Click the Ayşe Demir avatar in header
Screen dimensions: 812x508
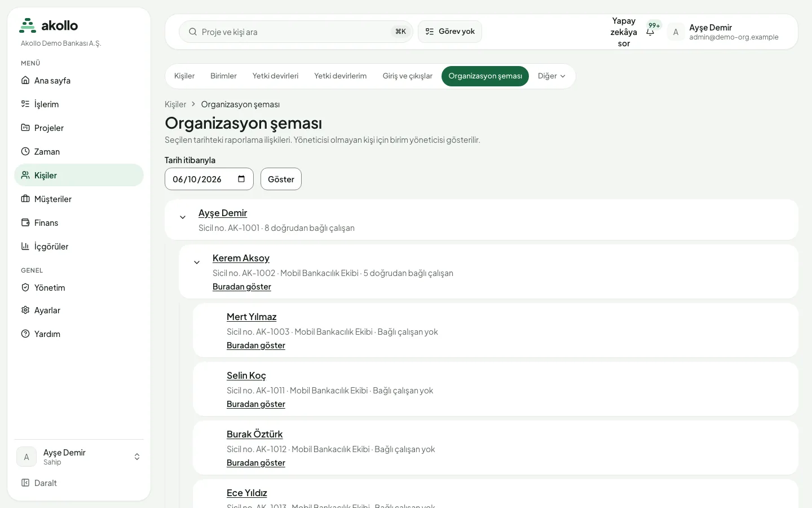click(x=676, y=32)
